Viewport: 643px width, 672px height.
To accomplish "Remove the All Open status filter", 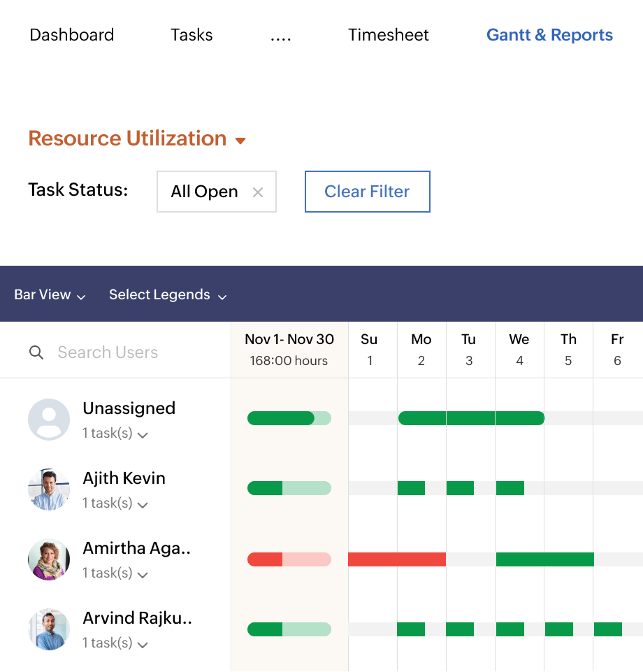I will [x=258, y=192].
